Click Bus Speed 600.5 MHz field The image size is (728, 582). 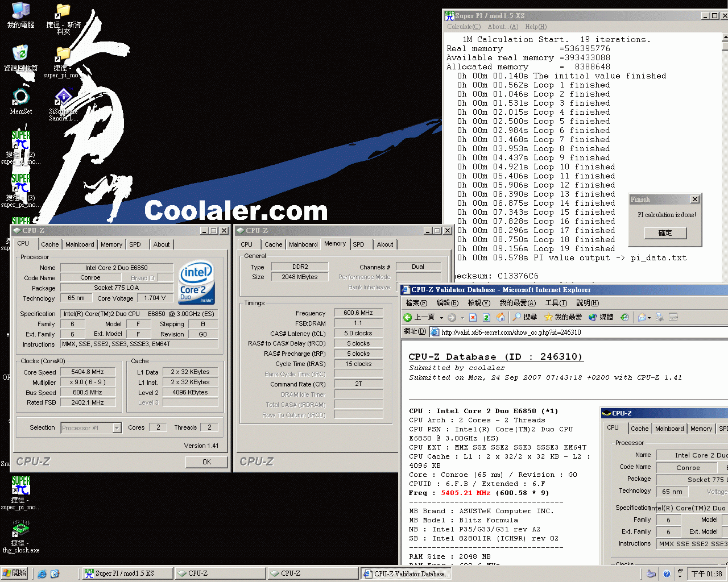88,393
